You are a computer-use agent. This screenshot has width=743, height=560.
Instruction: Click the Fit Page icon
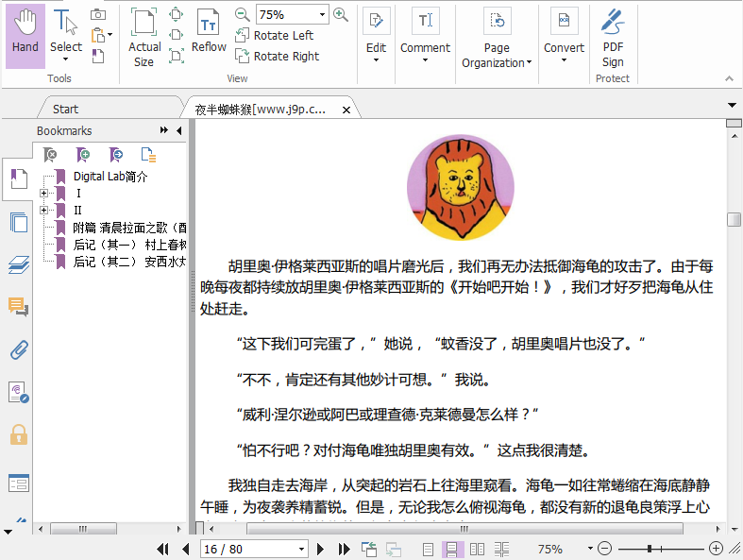point(177,14)
